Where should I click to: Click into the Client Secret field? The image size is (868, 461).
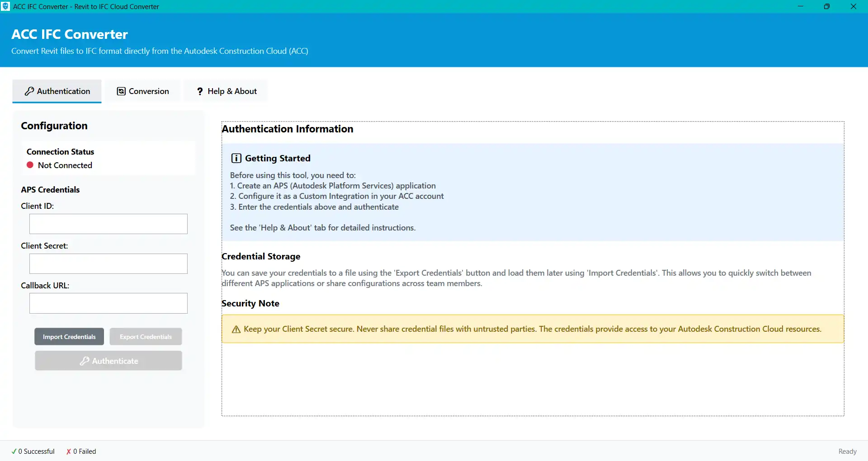click(x=108, y=264)
